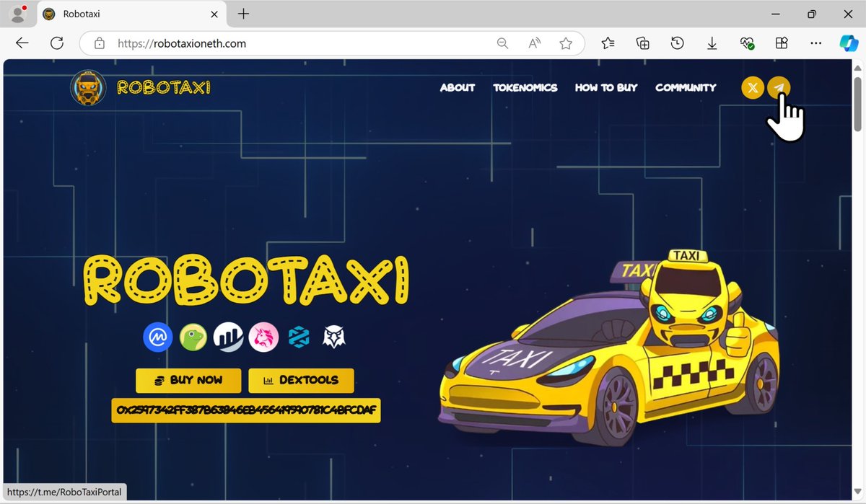
Task: Open the Extensions icon
Action: point(781,43)
